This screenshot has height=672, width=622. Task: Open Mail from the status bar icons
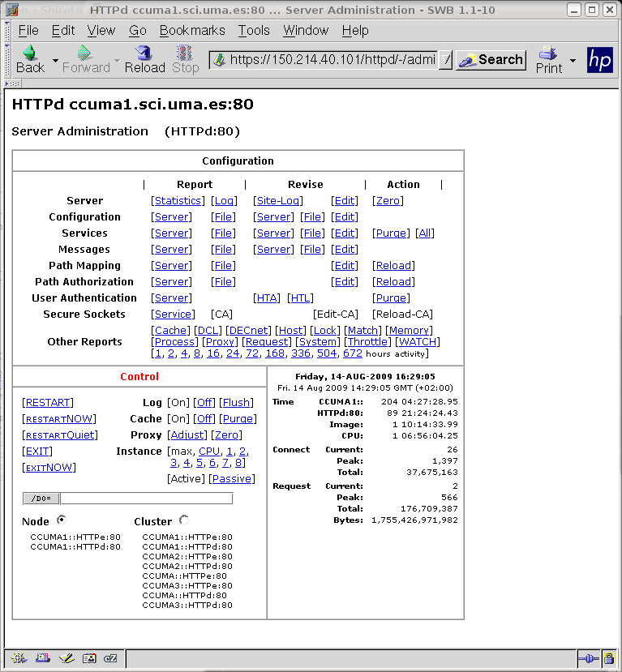coord(41,658)
